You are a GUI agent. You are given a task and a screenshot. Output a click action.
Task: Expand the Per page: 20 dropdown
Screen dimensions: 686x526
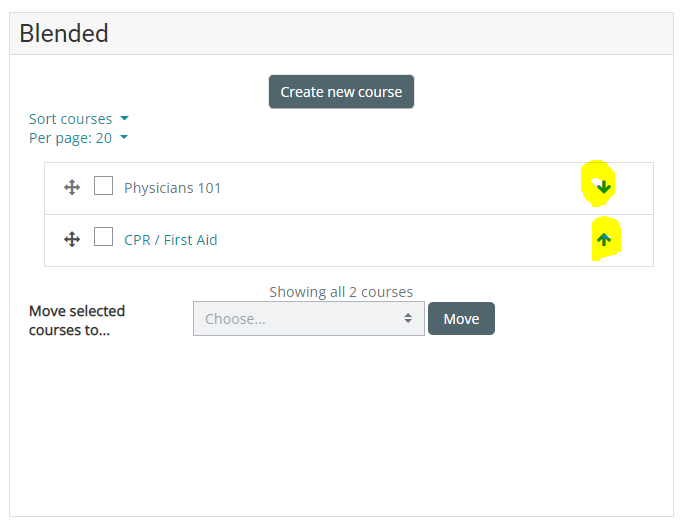78,138
